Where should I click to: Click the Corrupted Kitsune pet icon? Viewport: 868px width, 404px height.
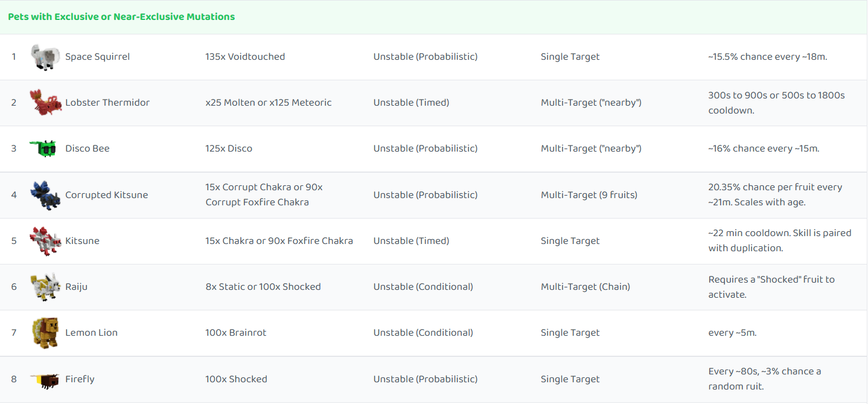coord(45,195)
